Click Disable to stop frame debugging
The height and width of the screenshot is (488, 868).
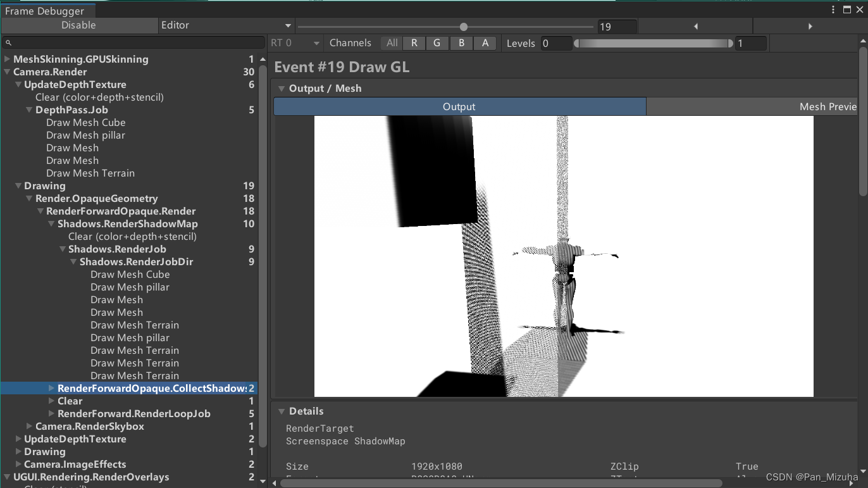[x=78, y=26]
